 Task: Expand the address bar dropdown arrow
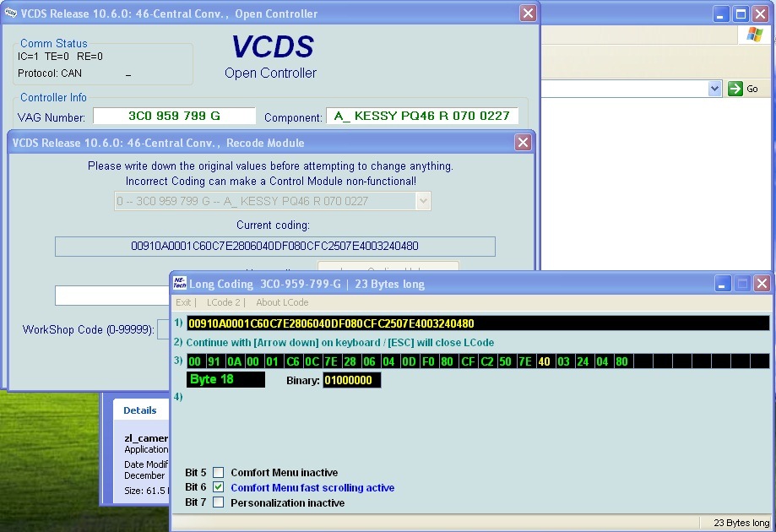[714, 89]
